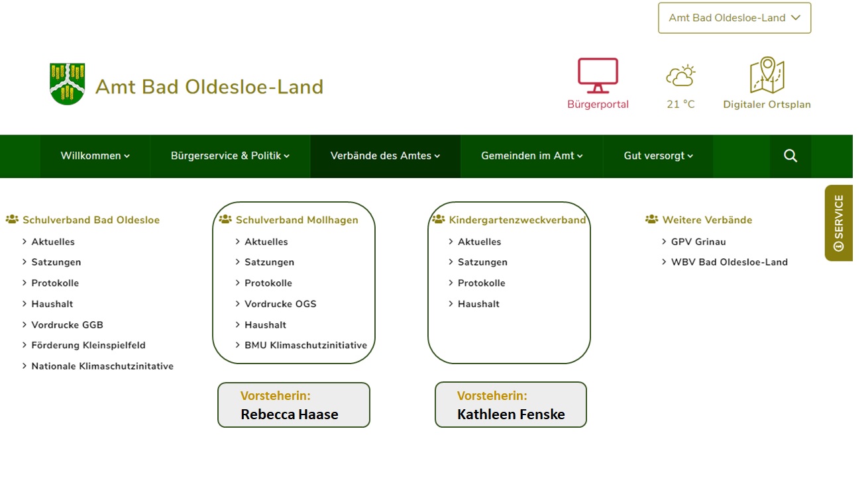This screenshot has height=490, width=868.
Task: Select Verbände des Amtes menu item
Action: pos(385,156)
